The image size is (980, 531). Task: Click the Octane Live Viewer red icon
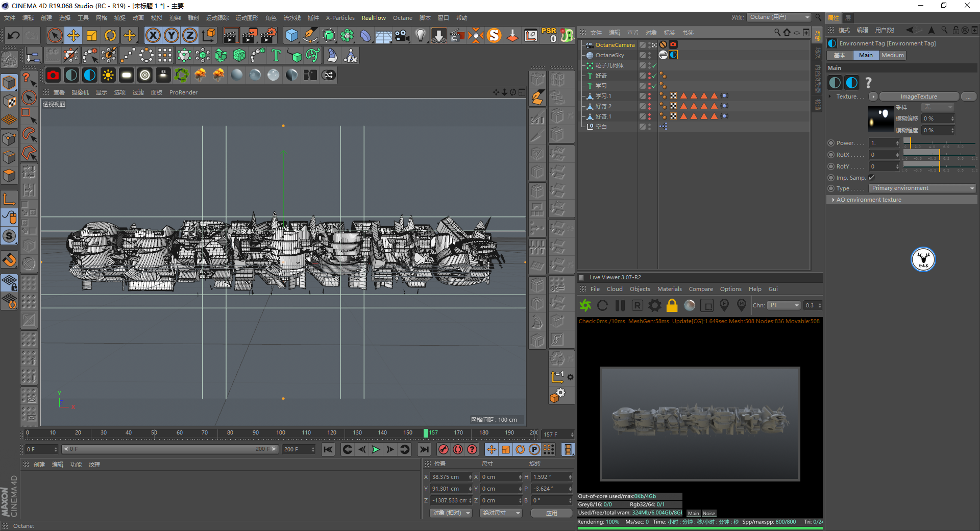point(53,76)
